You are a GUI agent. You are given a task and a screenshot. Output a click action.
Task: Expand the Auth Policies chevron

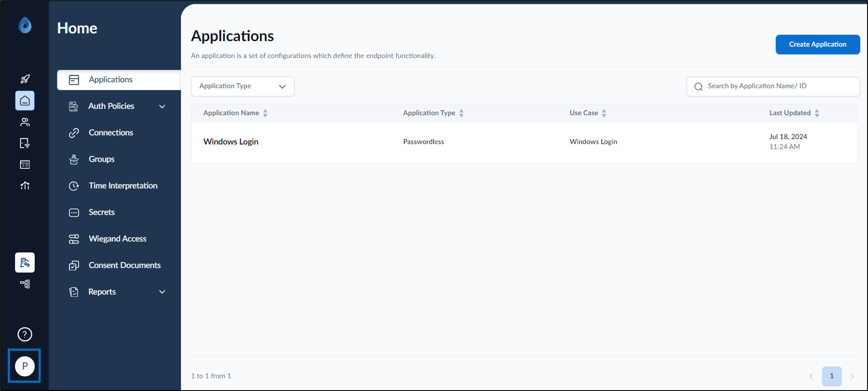point(162,107)
